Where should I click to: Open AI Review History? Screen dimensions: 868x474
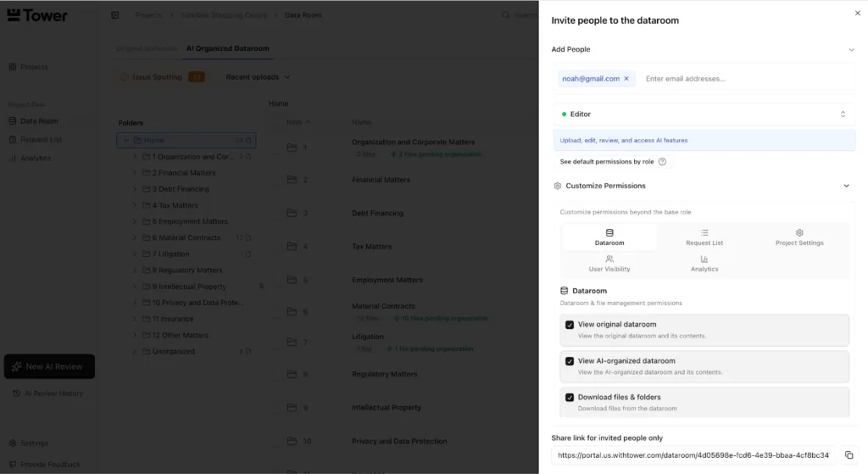point(48,393)
